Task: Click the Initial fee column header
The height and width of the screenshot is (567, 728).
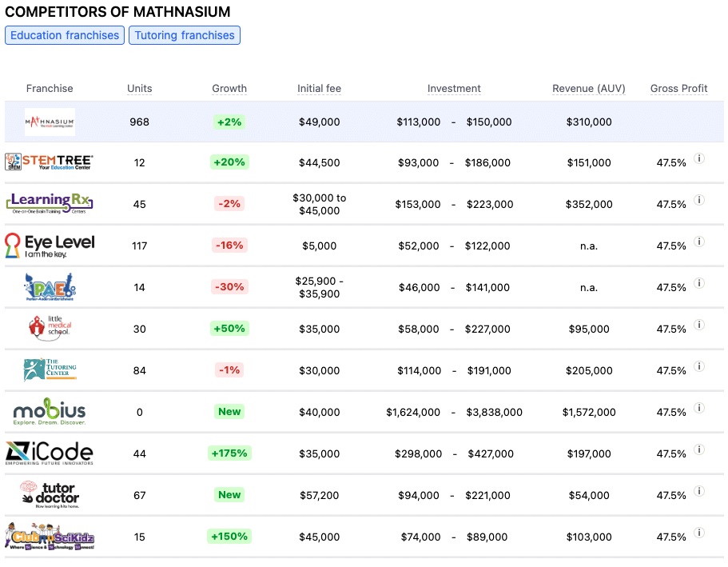Action: click(320, 88)
